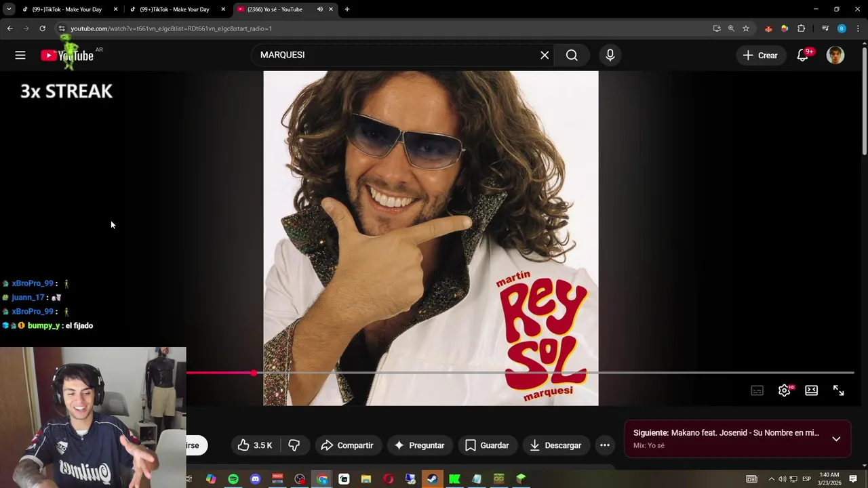Open the YouTube guide hamburger menu
Image resolution: width=868 pixels, height=488 pixels.
tap(20, 56)
